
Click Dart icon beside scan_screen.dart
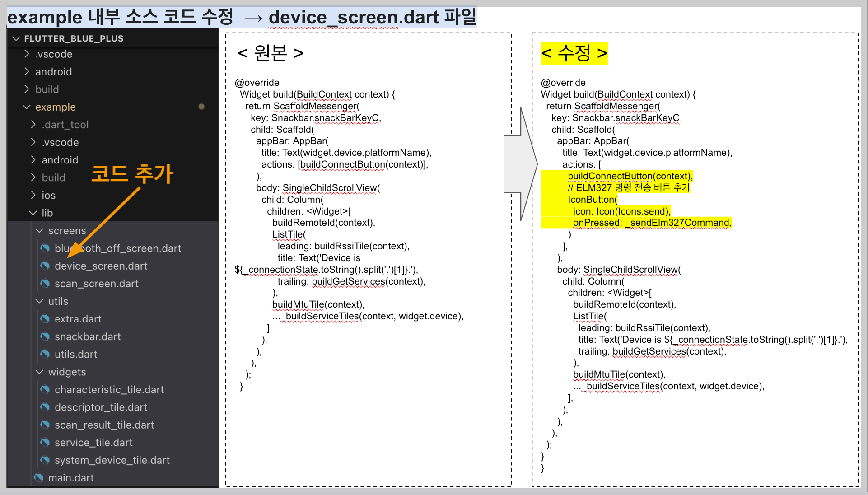pyautogui.click(x=45, y=284)
